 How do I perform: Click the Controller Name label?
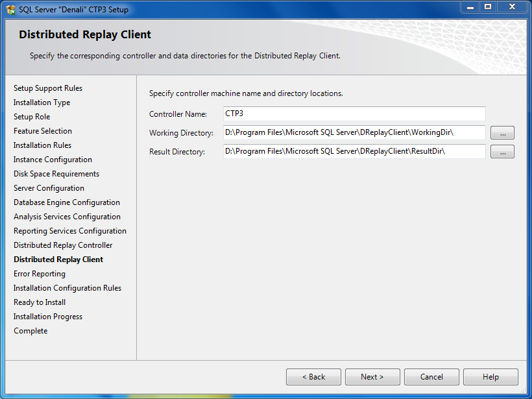178,114
